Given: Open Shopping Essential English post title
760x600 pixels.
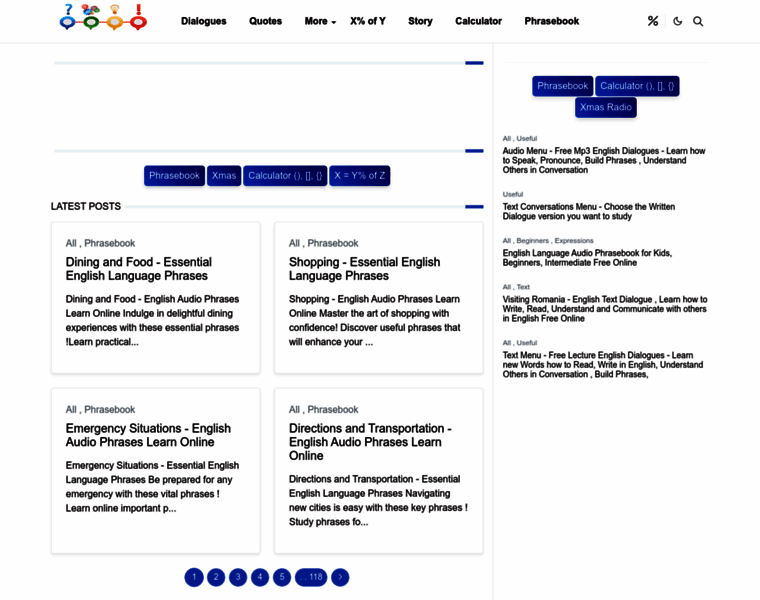Looking at the screenshot, I should pos(364,268).
